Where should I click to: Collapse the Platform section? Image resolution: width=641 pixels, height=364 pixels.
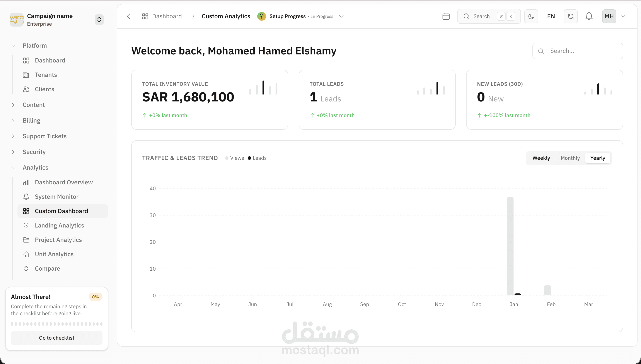point(34,45)
